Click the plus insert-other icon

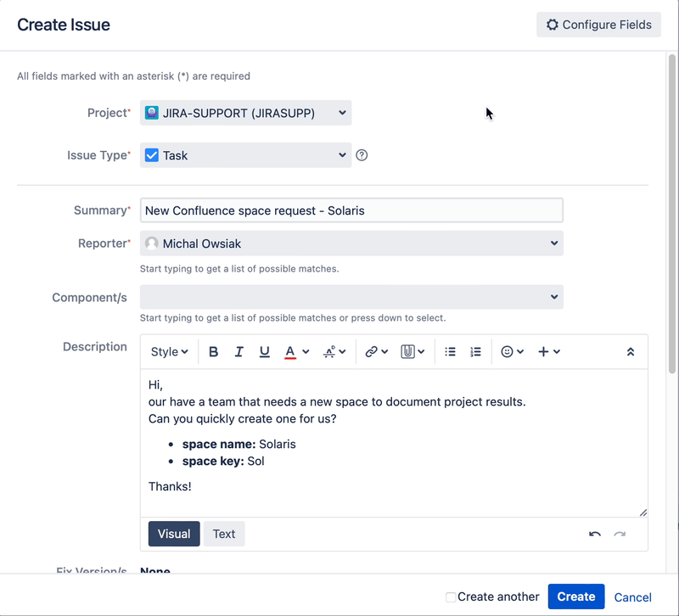coord(543,352)
